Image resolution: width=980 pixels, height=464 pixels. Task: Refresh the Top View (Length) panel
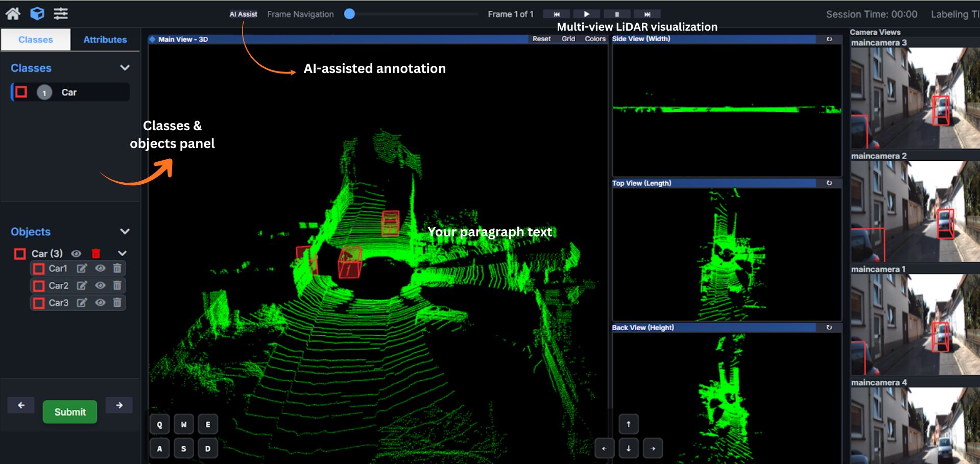[x=829, y=183]
